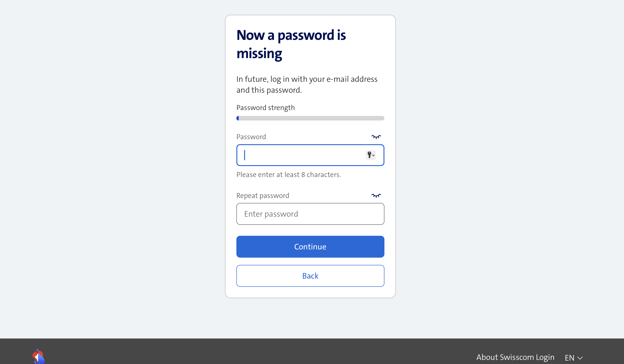
Task: Open About Swisscom Login
Action: (x=516, y=357)
